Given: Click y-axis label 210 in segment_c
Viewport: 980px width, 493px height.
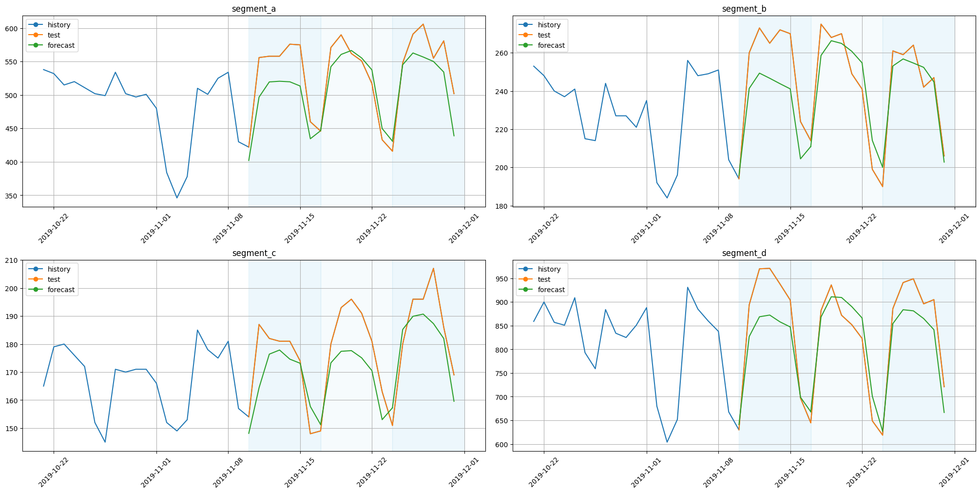Looking at the screenshot, I should pos(12,261).
